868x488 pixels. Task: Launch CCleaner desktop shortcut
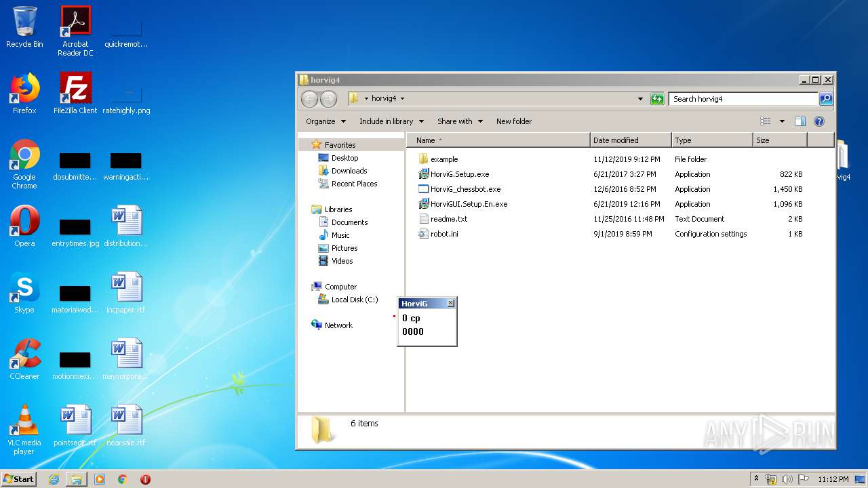point(24,359)
